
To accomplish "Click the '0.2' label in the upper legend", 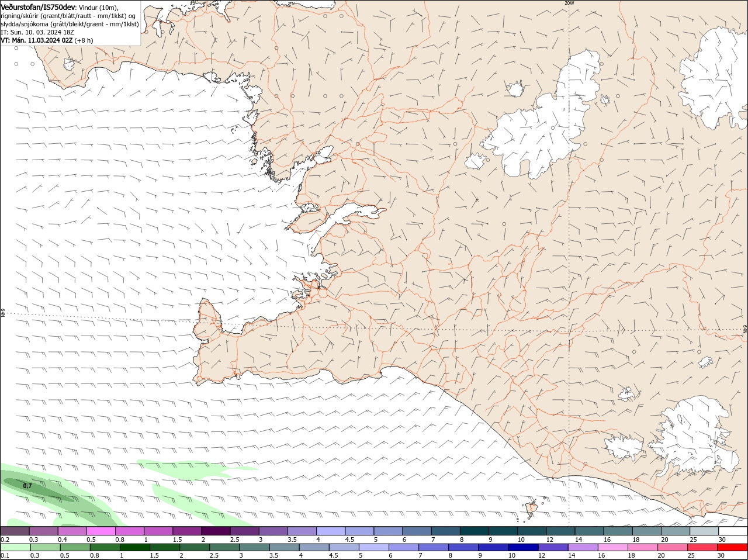I will 5,540.
